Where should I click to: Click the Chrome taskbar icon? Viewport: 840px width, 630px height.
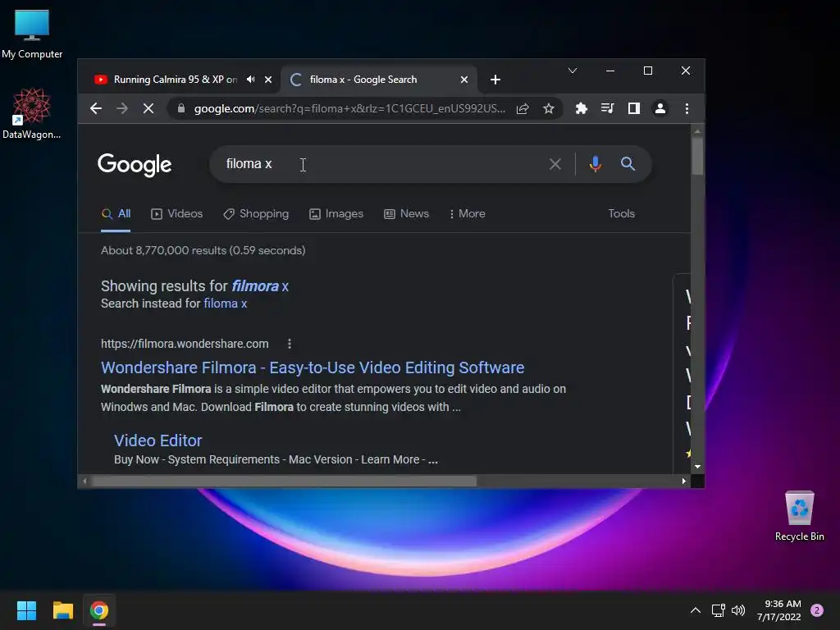(x=99, y=610)
